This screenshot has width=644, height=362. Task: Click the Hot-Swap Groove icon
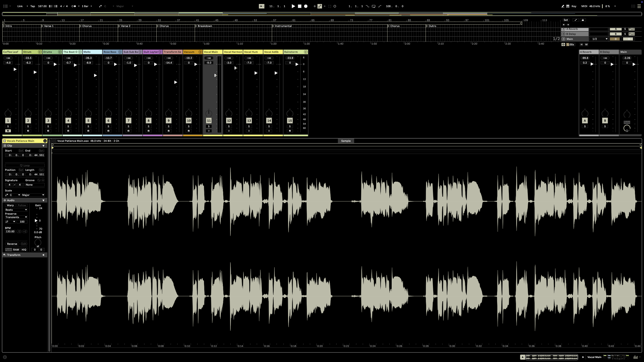coord(39,180)
